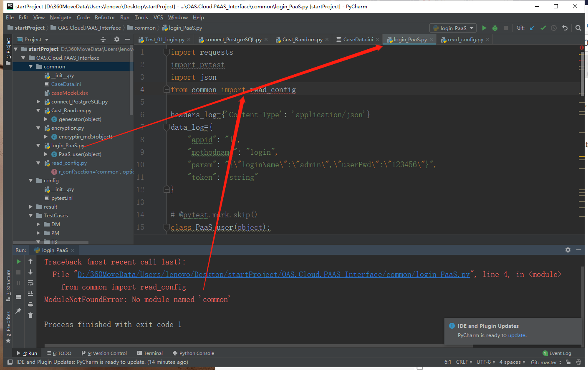Unlock the file write-lock in status bar

coord(568,362)
